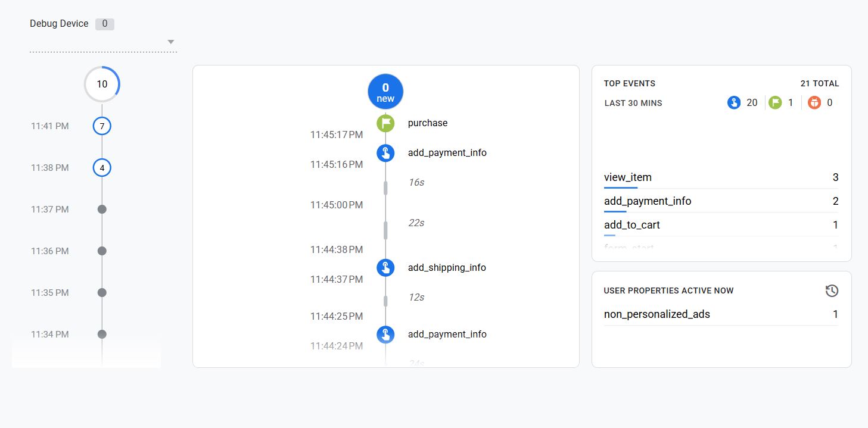Click the blue '0 new' events circle
This screenshot has height=428, width=868.
point(385,92)
